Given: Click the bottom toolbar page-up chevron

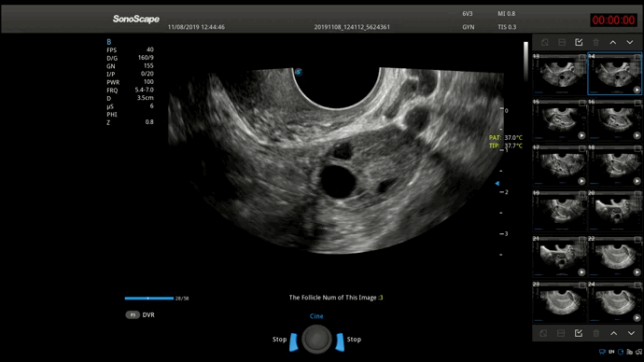Looking at the screenshot, I should click(613, 333).
